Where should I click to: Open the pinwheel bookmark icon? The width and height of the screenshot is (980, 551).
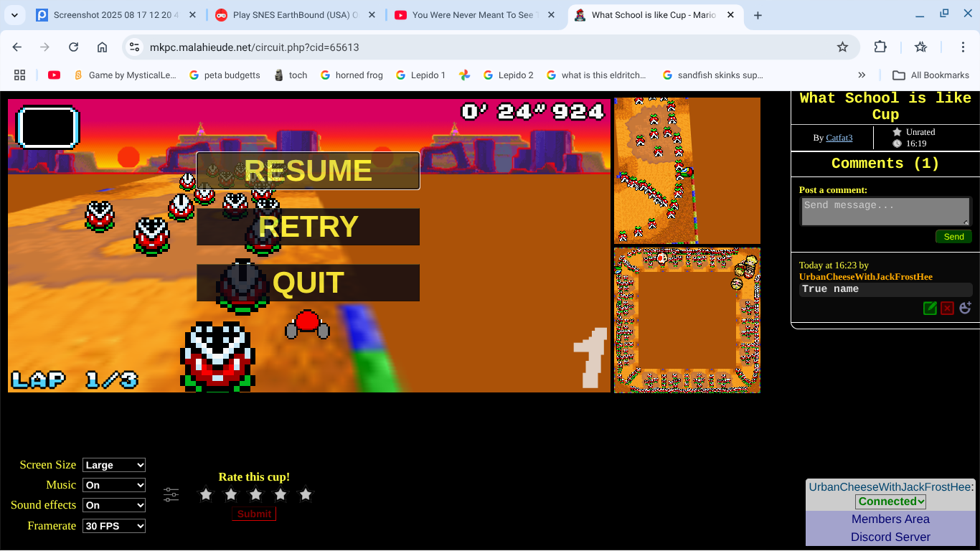pyautogui.click(x=464, y=75)
